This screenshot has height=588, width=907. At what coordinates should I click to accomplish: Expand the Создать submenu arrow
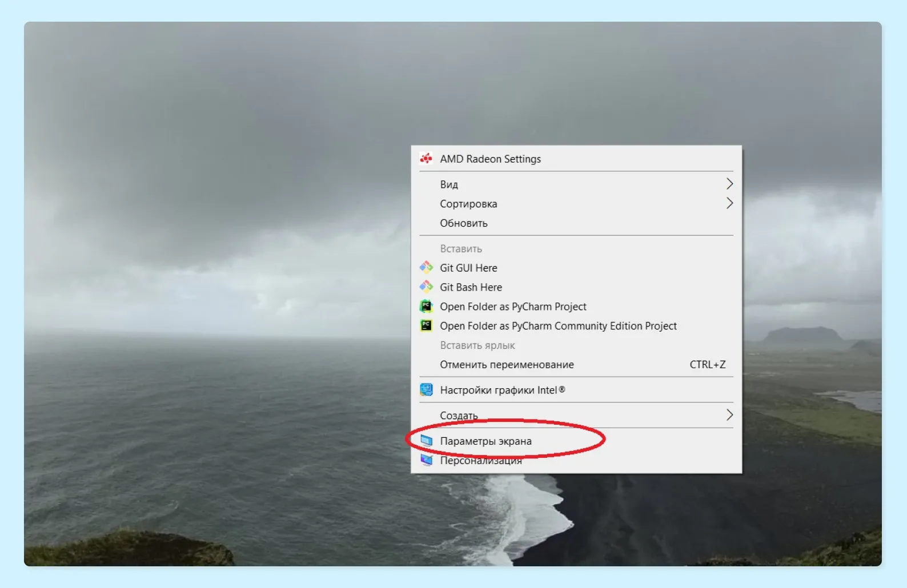coord(729,415)
